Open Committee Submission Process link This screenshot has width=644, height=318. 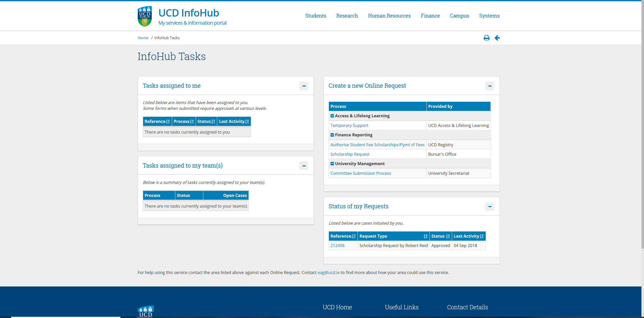[360, 173]
